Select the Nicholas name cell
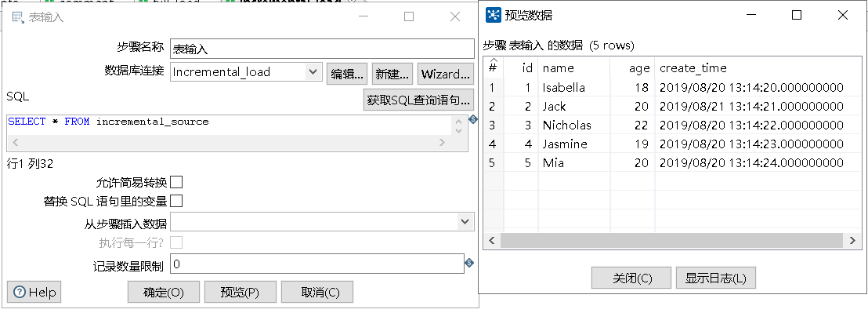 click(574, 126)
